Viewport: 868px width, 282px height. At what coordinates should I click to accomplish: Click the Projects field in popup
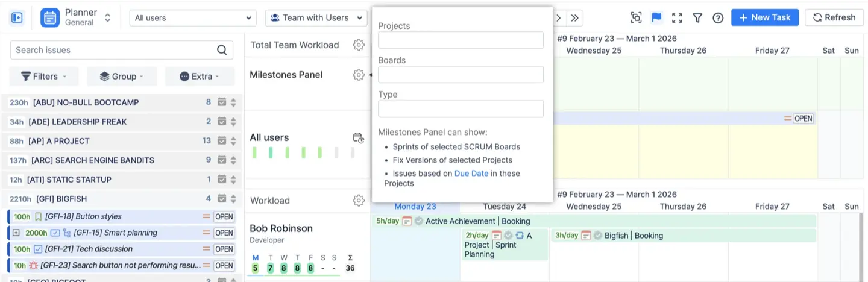(x=461, y=40)
